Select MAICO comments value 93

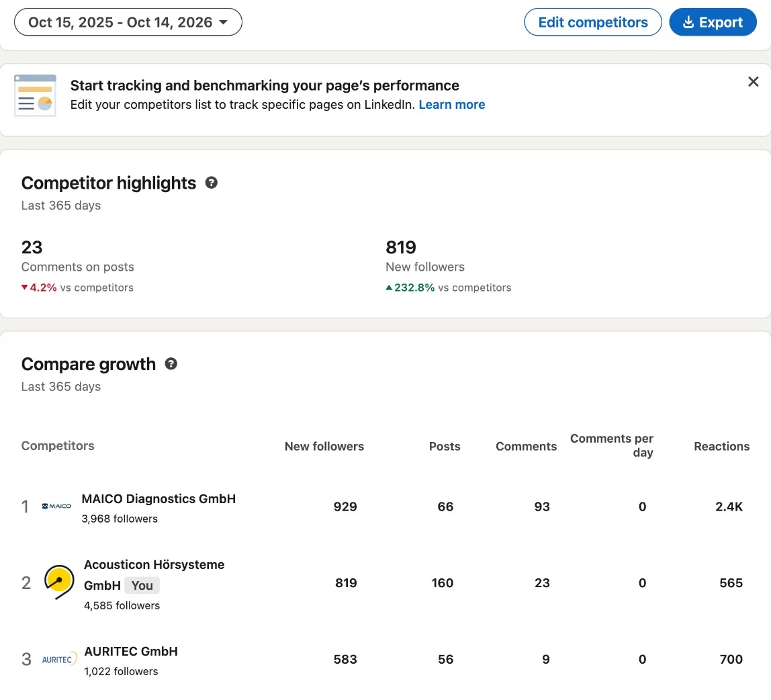click(542, 507)
